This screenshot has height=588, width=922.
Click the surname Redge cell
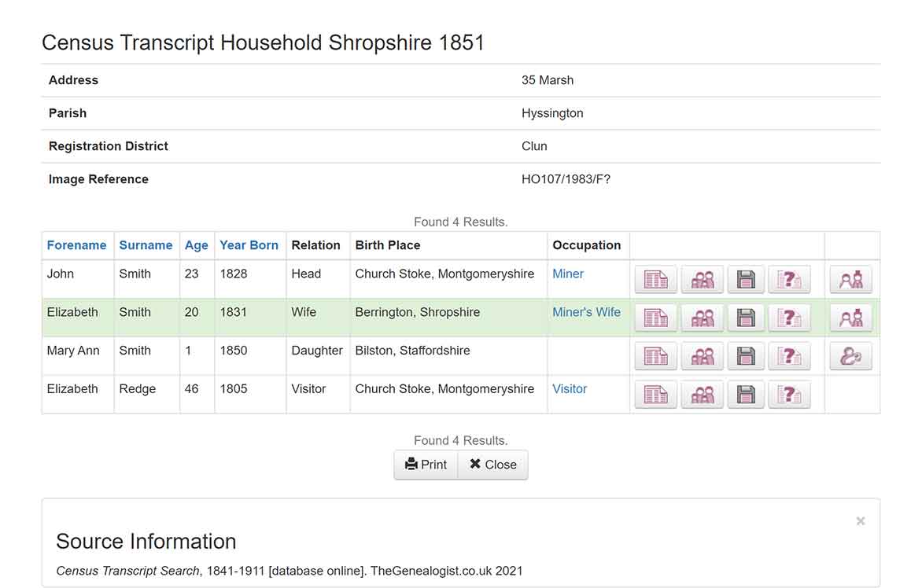pos(147,395)
